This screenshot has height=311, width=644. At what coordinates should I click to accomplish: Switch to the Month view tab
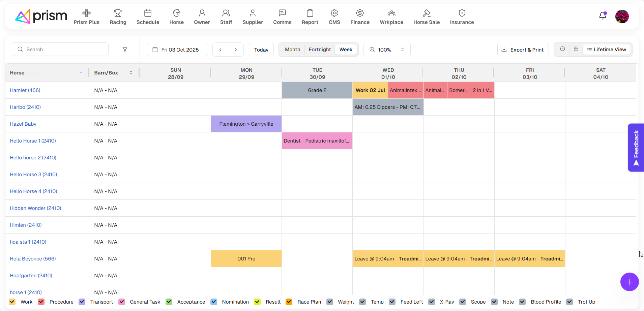tap(292, 50)
